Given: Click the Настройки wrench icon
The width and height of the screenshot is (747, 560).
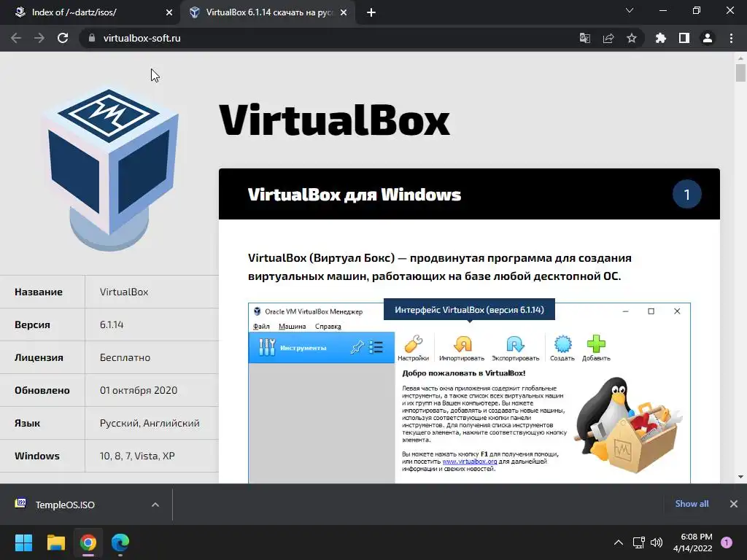Looking at the screenshot, I should 413,348.
